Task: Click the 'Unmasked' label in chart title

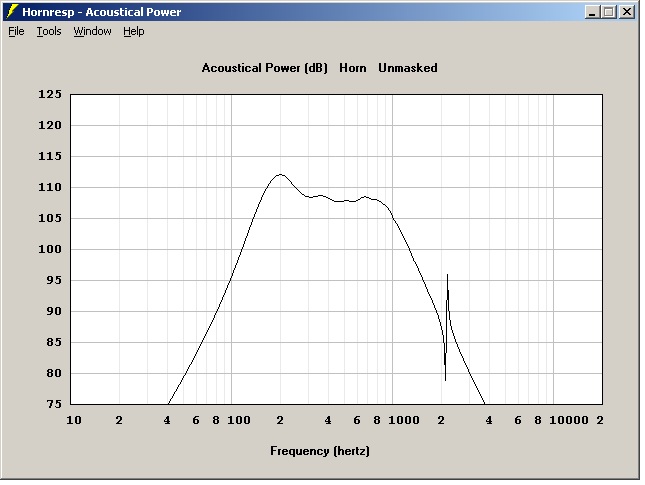Action: coord(408,68)
